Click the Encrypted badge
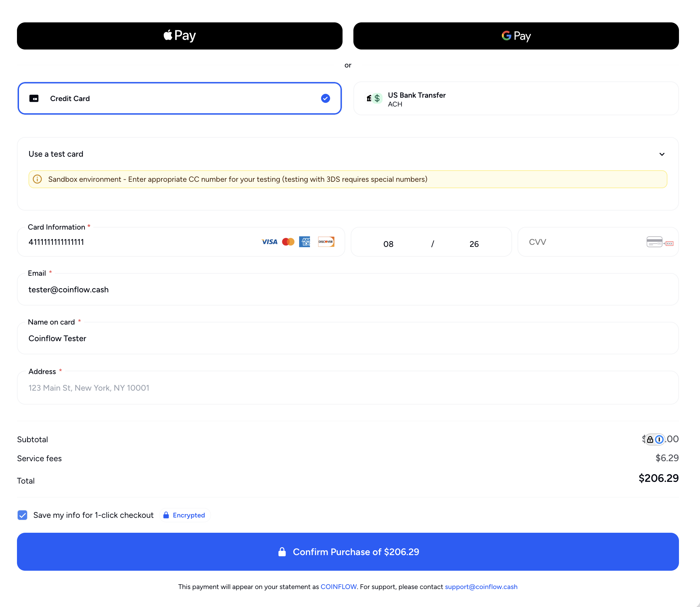The width and height of the screenshot is (700, 607). pyautogui.click(x=184, y=515)
